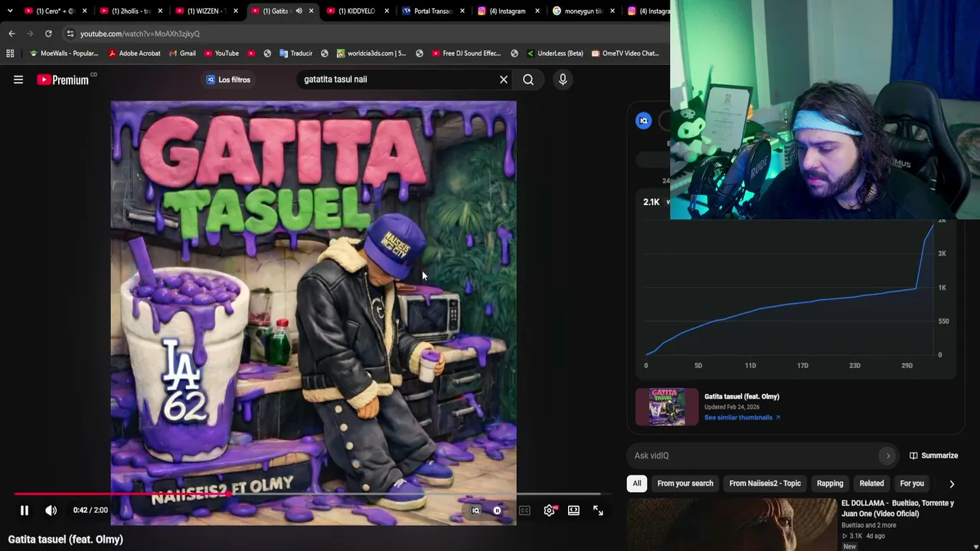Mute the Gatita tab via speaker icon

coord(299,11)
